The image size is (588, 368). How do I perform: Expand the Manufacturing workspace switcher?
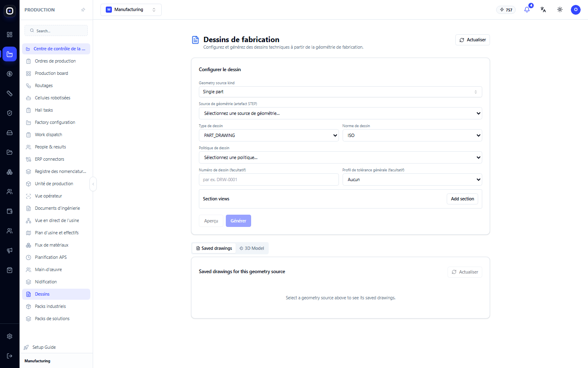click(x=131, y=10)
